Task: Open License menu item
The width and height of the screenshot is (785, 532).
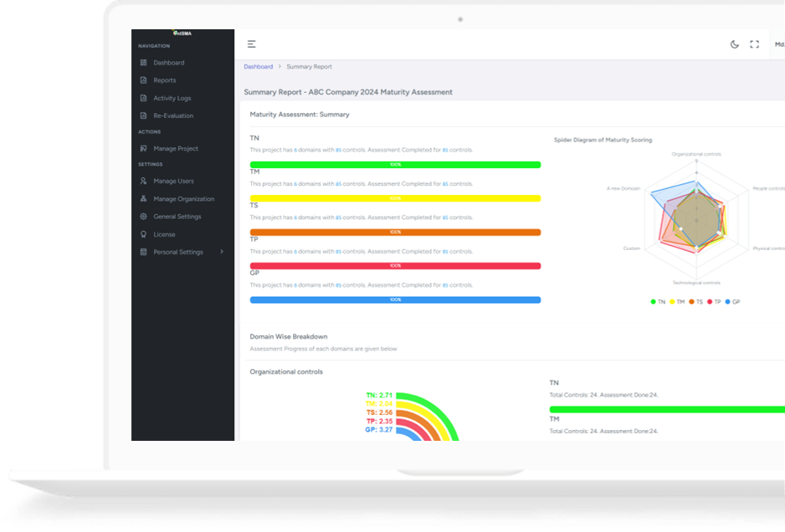Action: 164,234
